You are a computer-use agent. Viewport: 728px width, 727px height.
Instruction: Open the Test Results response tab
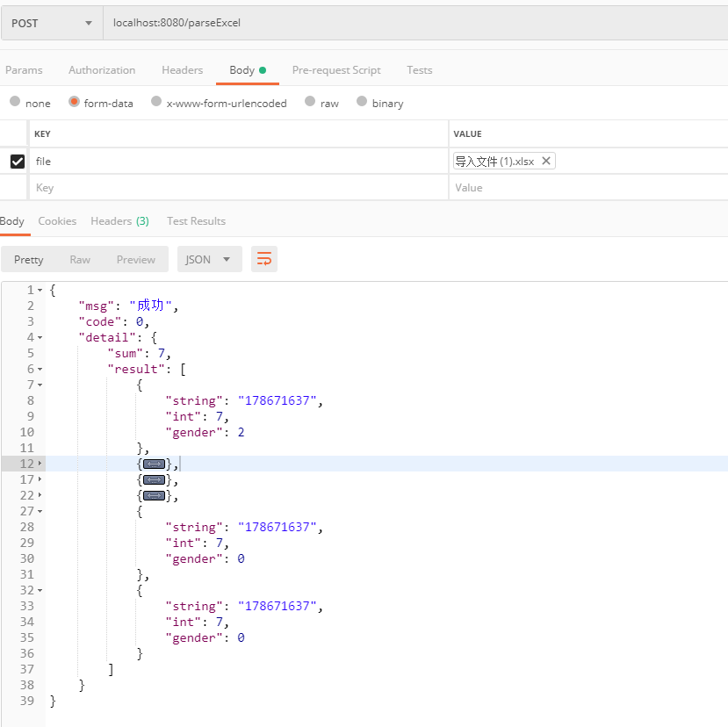196,220
